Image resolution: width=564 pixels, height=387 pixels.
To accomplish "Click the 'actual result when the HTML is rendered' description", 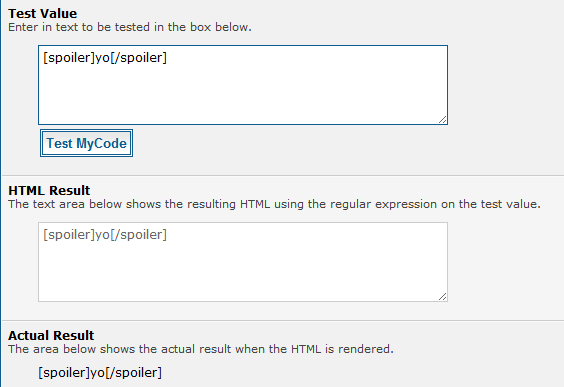I will (x=201, y=349).
